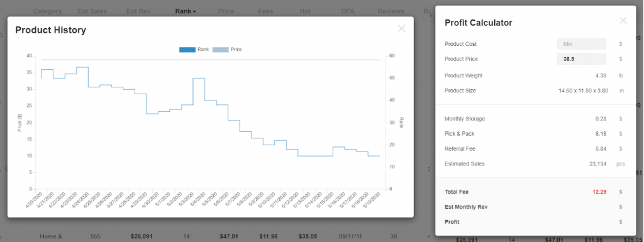
Task: Click the Monthly Storage label
Action: coord(465,119)
